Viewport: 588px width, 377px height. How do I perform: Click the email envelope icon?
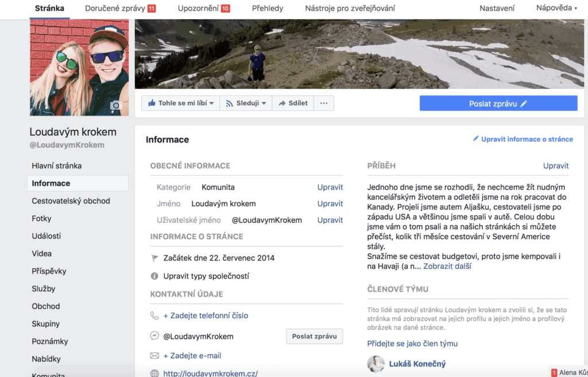tap(154, 355)
